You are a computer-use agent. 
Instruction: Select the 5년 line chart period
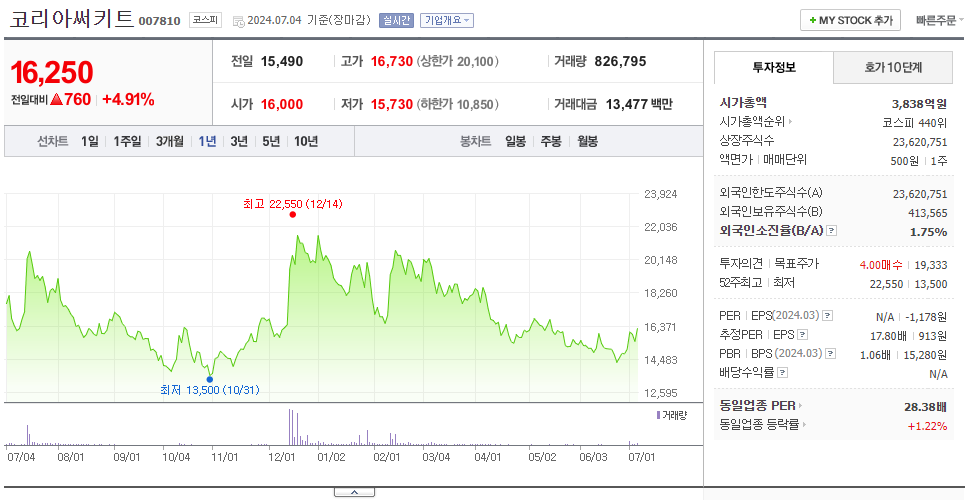coord(271,141)
